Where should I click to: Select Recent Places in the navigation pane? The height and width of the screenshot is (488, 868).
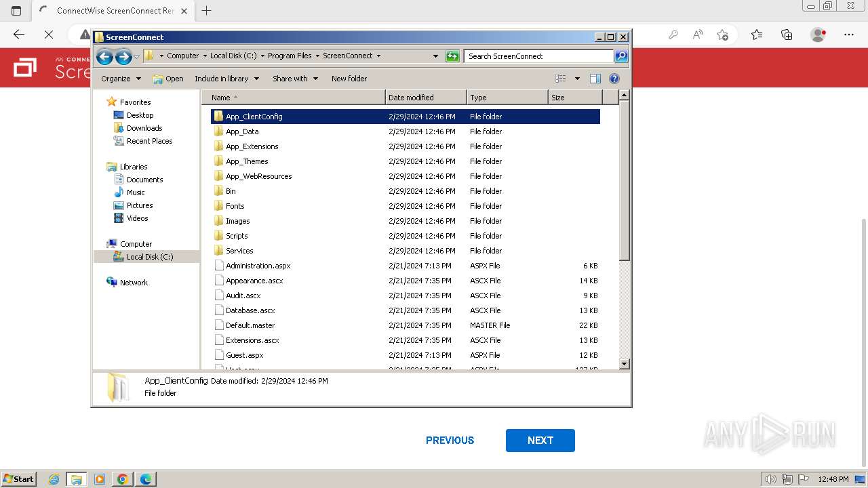point(149,141)
